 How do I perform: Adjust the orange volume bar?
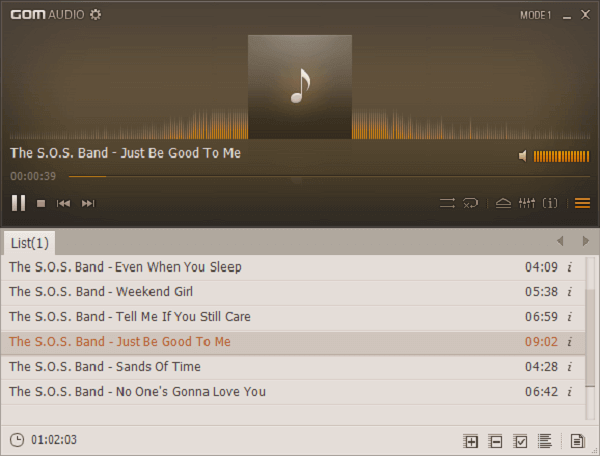561,156
